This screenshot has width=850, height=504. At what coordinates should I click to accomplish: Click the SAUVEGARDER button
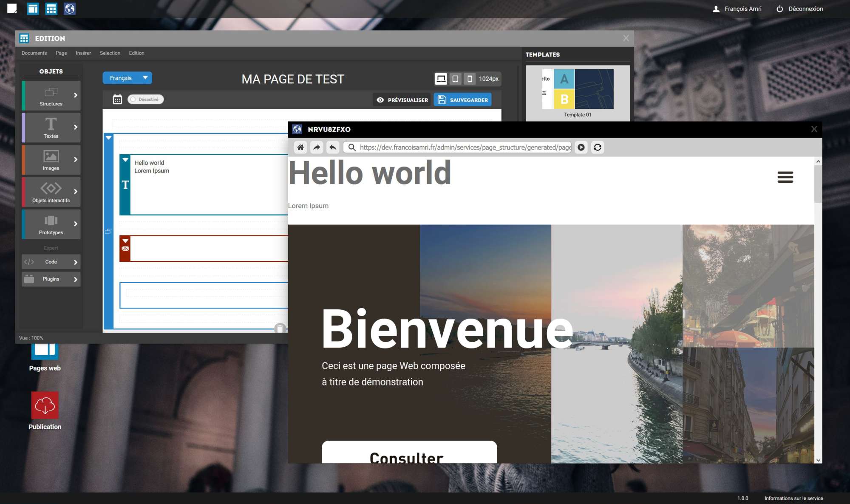coord(462,100)
